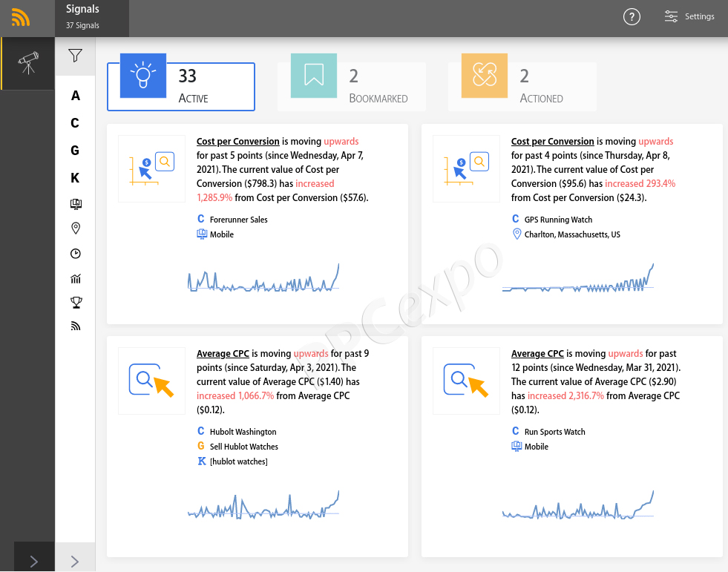Select the clock time filter icon
The height and width of the screenshot is (572, 728).
[x=75, y=254]
